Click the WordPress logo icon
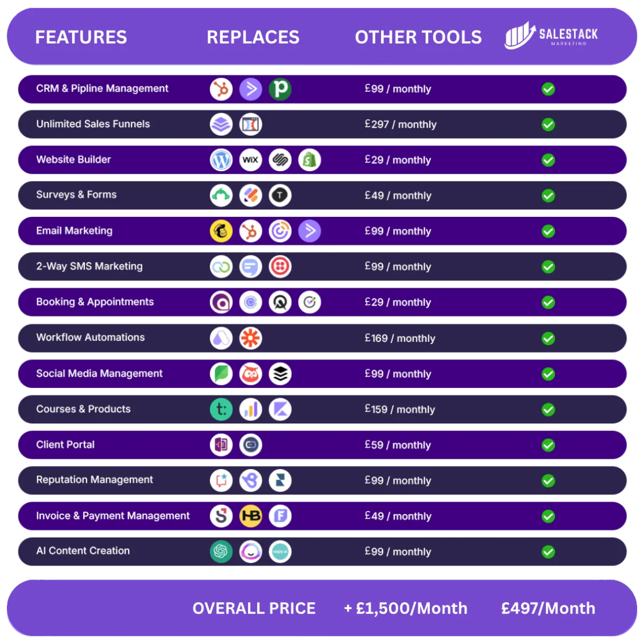 tap(221, 160)
